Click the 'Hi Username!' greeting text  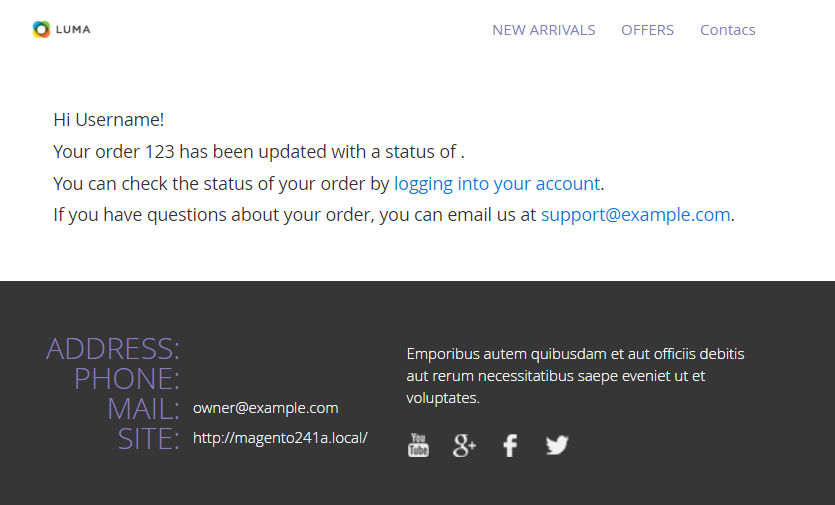(108, 119)
